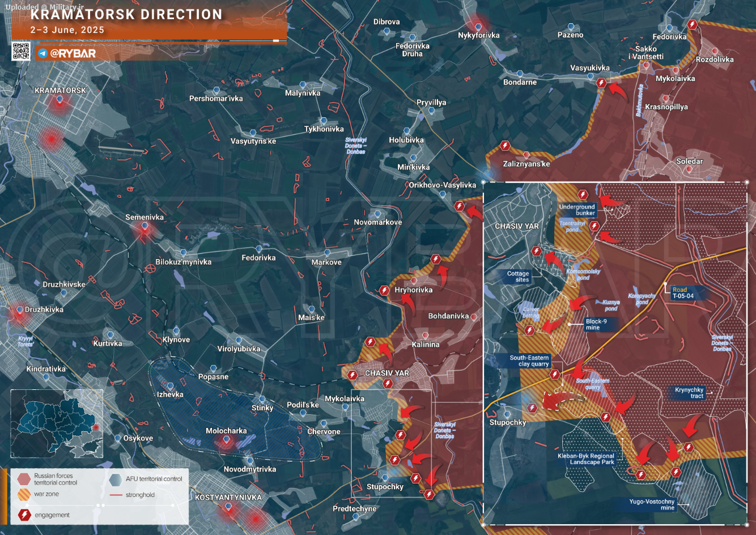Click the engagement icon below Vasyukivka
The height and width of the screenshot is (535, 756).
[x=601, y=83]
